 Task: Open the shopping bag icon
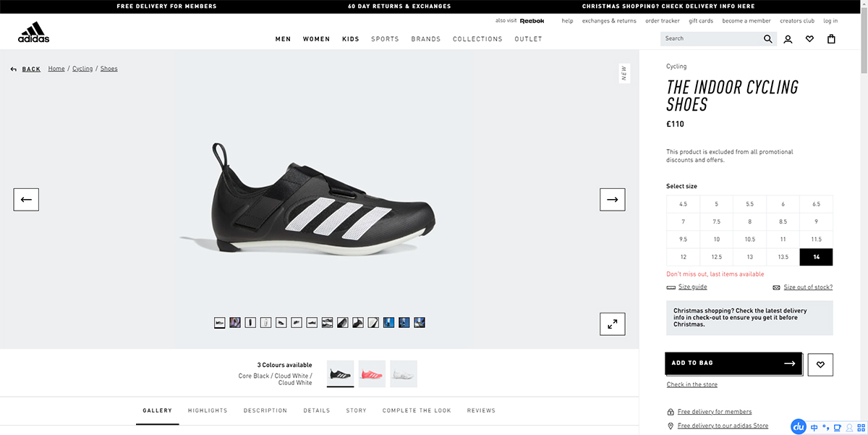tap(831, 39)
